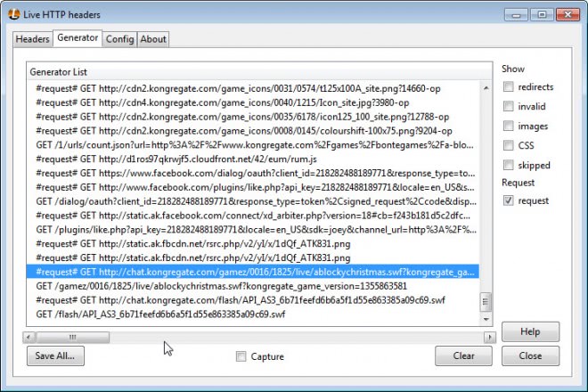
Task: Click the horizontal scroll right arrow
Action: tap(490, 338)
